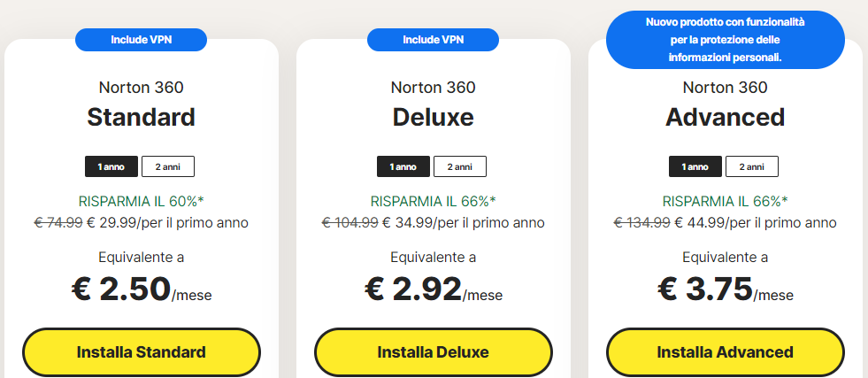868x378 pixels.
Task: Click the RISPARMIA IL 60%* text
Action: (x=142, y=201)
